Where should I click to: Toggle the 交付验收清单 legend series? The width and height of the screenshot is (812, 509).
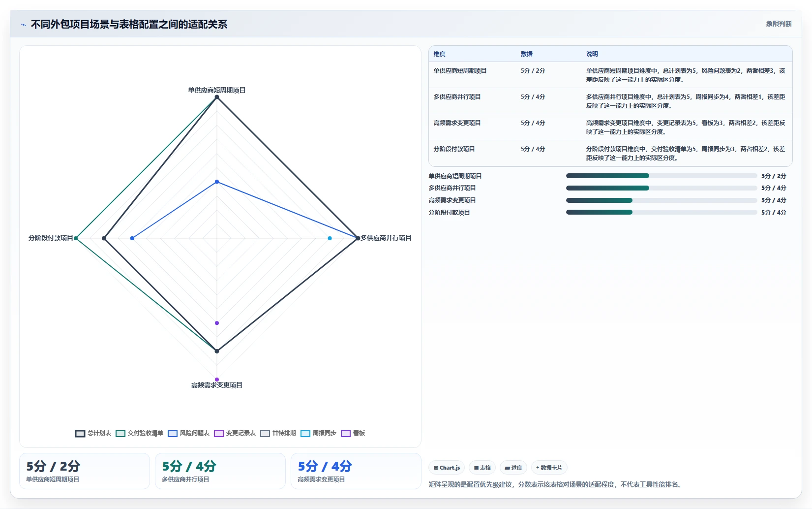tap(139, 433)
